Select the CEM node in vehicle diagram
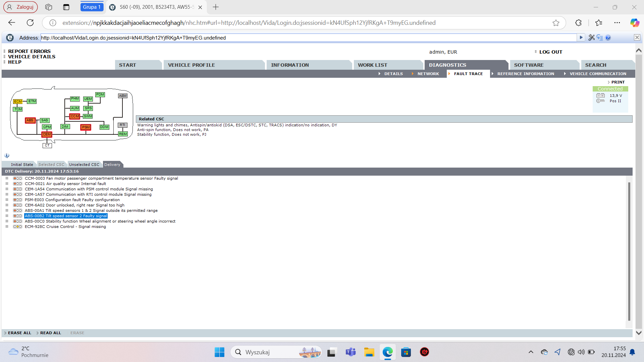This screenshot has height=362, width=644. (x=47, y=134)
